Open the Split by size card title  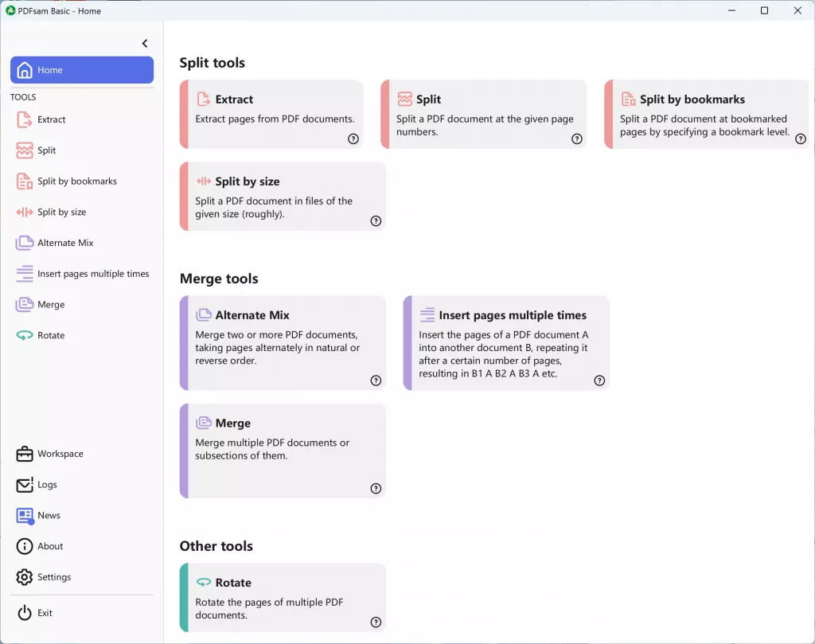(x=248, y=181)
